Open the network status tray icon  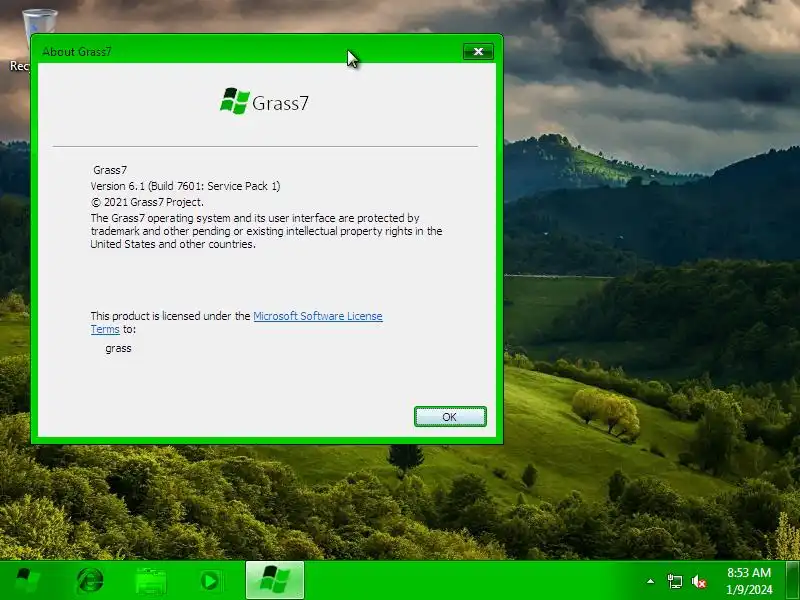click(674, 581)
